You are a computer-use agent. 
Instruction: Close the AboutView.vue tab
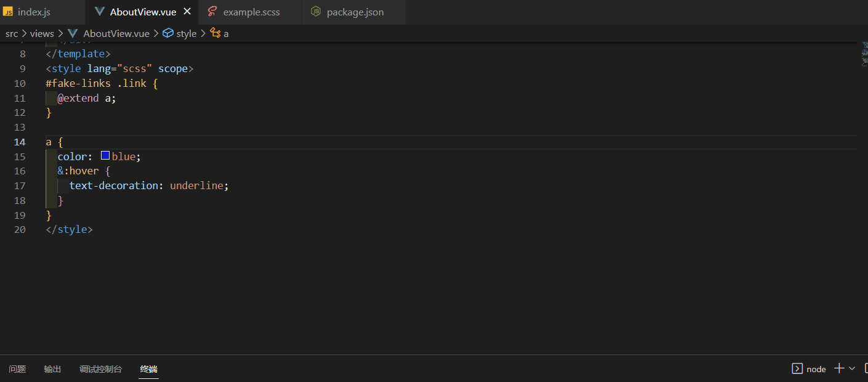pos(187,11)
